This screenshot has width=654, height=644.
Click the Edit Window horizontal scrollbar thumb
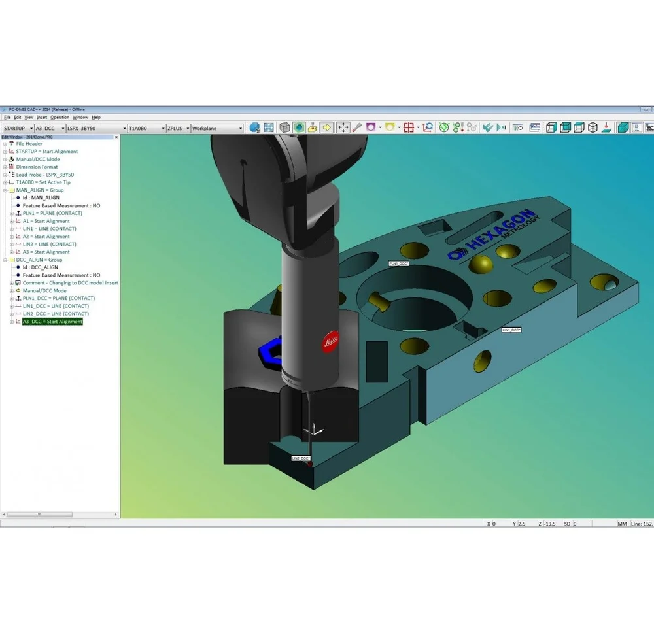click(x=40, y=515)
